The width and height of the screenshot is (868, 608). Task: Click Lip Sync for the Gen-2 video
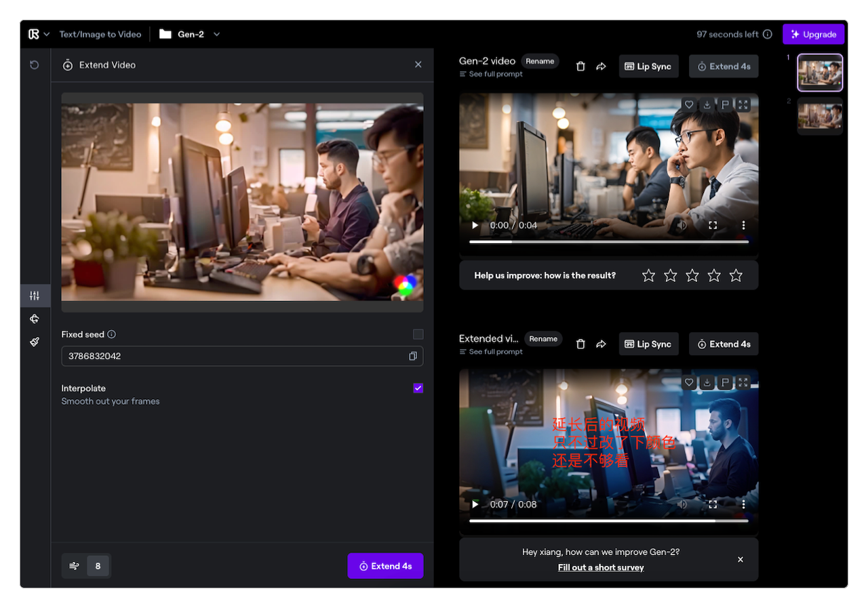(x=648, y=66)
